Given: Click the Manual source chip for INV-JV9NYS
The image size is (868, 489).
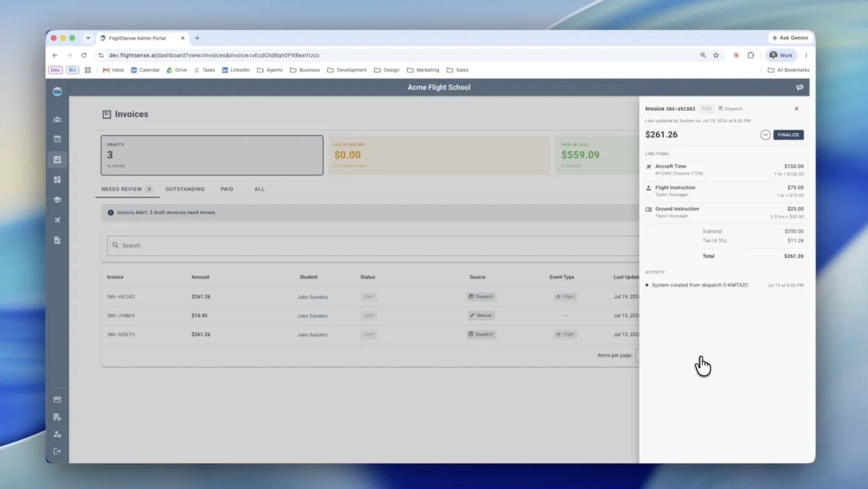Looking at the screenshot, I should (481, 316).
